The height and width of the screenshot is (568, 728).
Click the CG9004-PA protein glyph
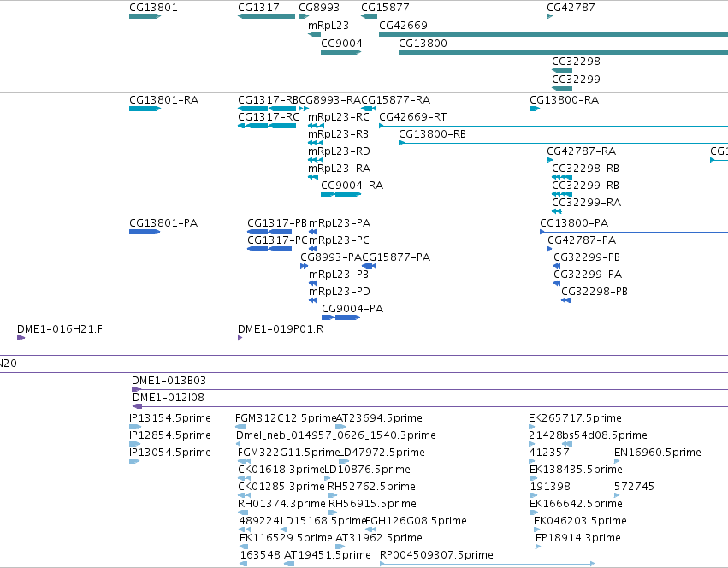click(x=340, y=317)
